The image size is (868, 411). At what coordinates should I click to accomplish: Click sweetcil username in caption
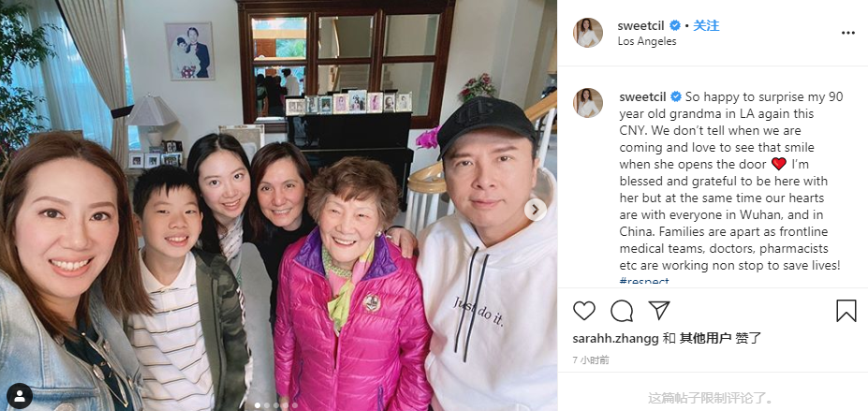tap(643, 96)
